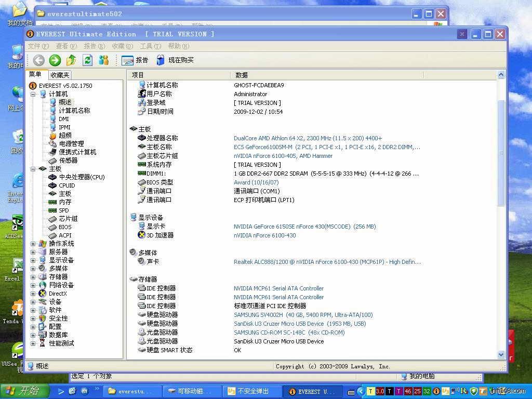Select the 传感器 sensor tree item
Viewport: 532px width, 399px height.
(68, 161)
